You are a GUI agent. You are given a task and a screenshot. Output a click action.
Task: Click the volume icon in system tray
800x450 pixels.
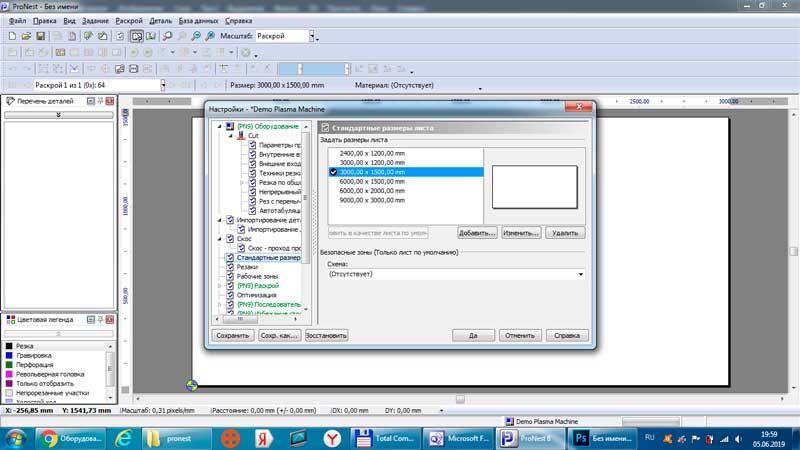coord(738,439)
